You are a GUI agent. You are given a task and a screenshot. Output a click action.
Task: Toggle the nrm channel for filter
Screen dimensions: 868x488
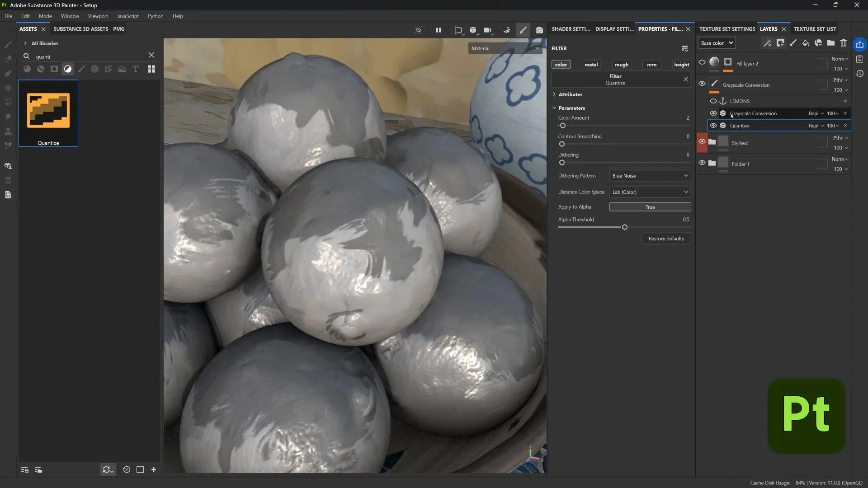point(651,65)
